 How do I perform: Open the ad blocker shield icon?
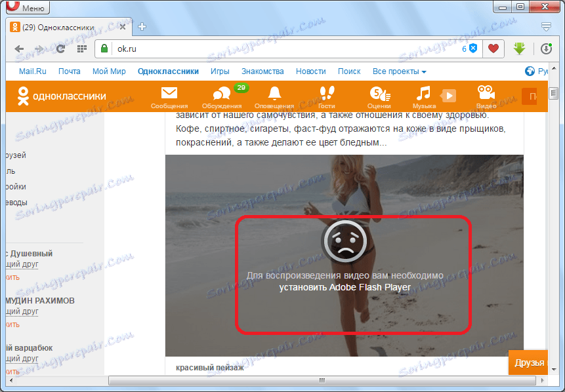click(473, 49)
